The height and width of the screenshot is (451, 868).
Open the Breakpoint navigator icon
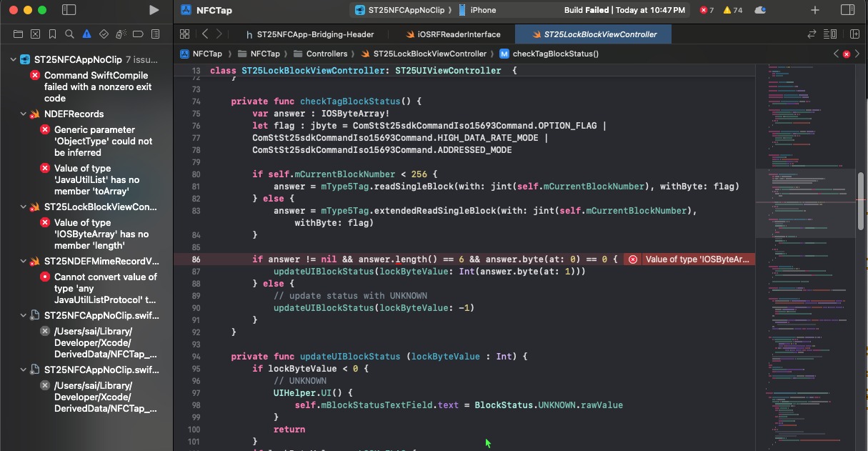coord(138,34)
